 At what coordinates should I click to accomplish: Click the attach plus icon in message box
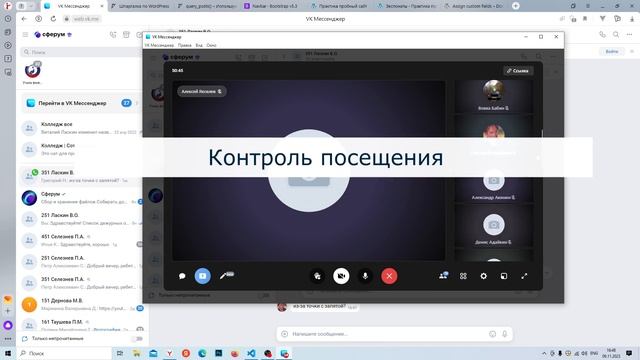pos(284,334)
